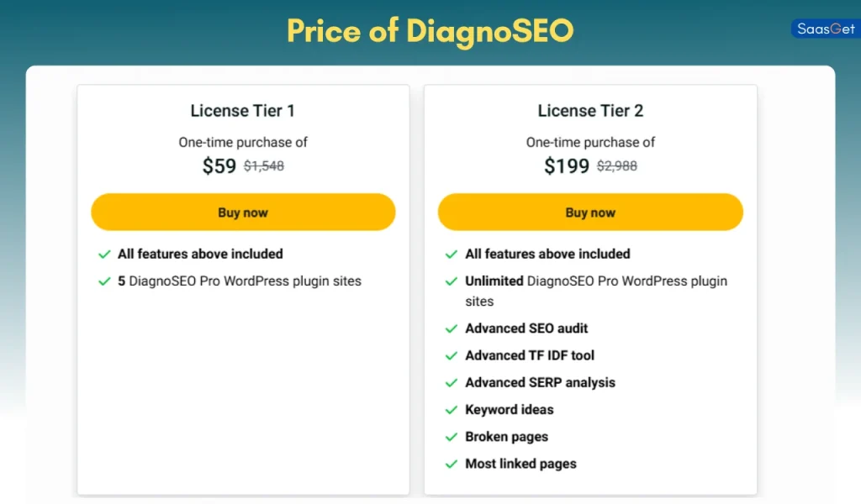
Task: Click the checkmark beside 5 DiagnoSEO Pro plugin sites
Action: pos(104,281)
